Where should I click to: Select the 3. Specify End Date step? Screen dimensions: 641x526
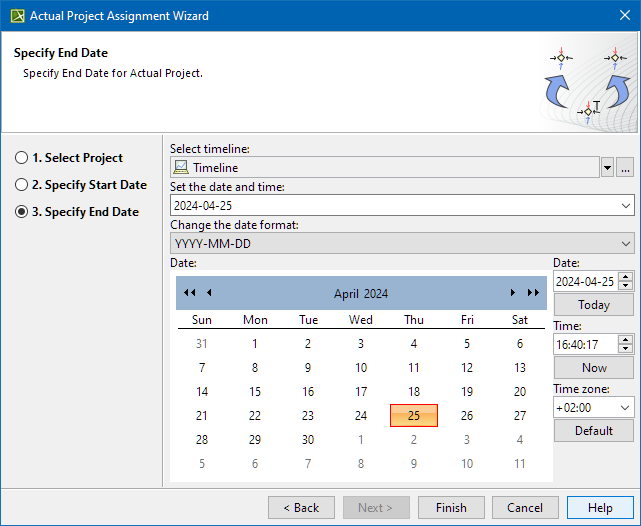(22, 212)
